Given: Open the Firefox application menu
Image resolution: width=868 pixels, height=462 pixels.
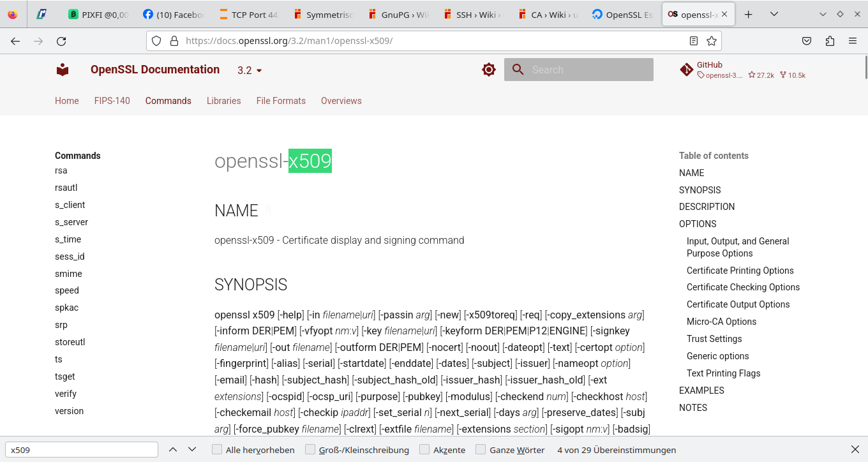Looking at the screenshot, I should coord(852,40).
